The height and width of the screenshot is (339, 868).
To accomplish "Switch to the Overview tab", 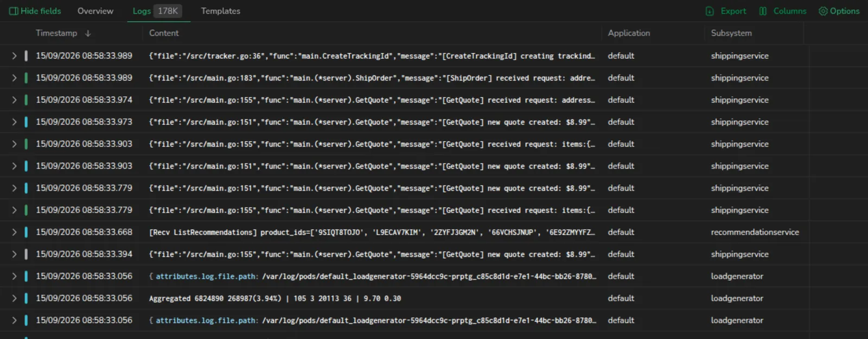I will (95, 11).
